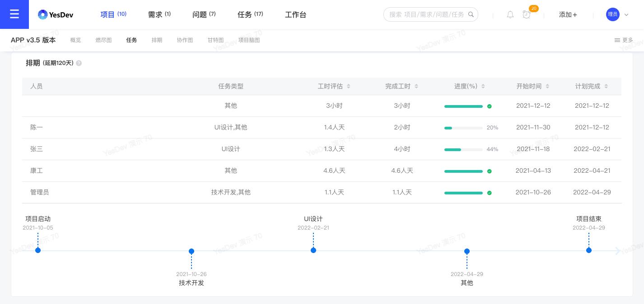Toggle sorting on the 工时评估 column
Screen dimensions: 644x304
click(x=348, y=86)
